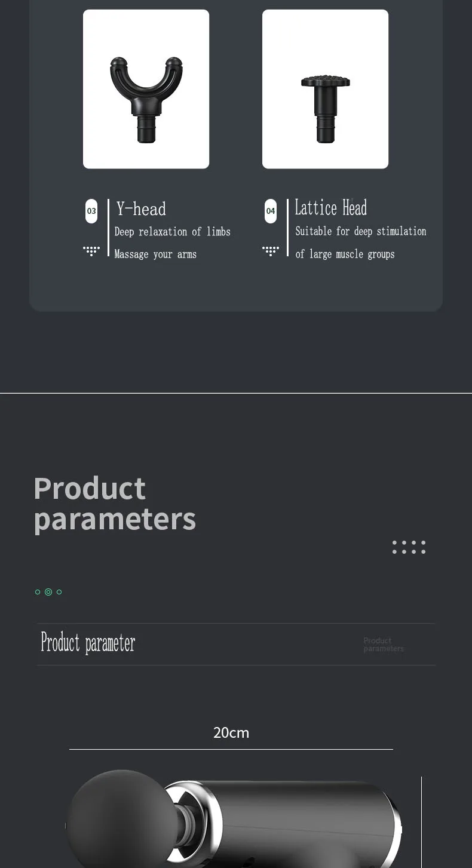Viewport: 472px width, 868px height.
Task: Click the Deep relaxation of limbs text
Action: [173, 232]
